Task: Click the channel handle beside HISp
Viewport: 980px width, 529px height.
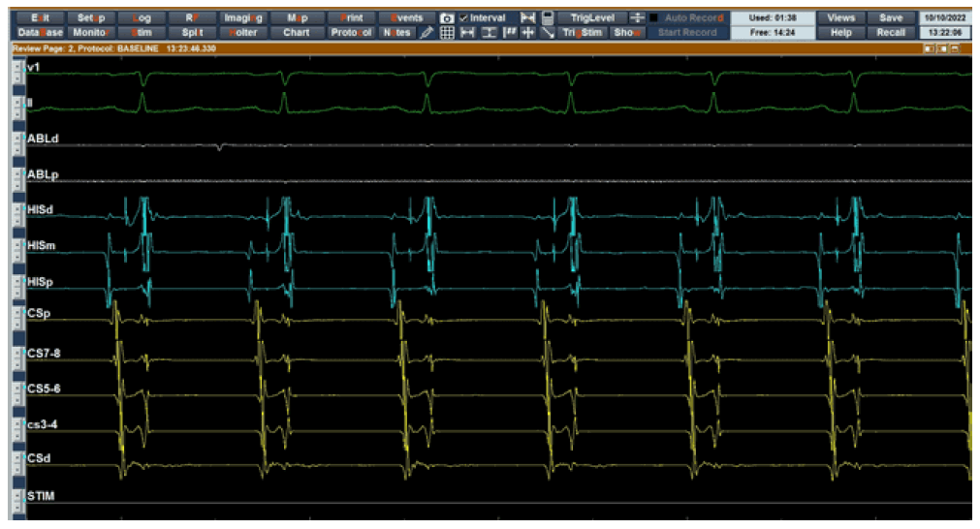Action: tap(17, 286)
